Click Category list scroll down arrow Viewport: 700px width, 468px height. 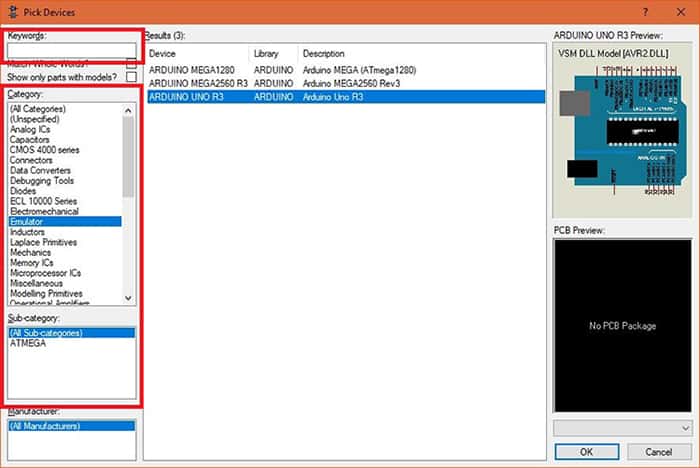coord(129,298)
